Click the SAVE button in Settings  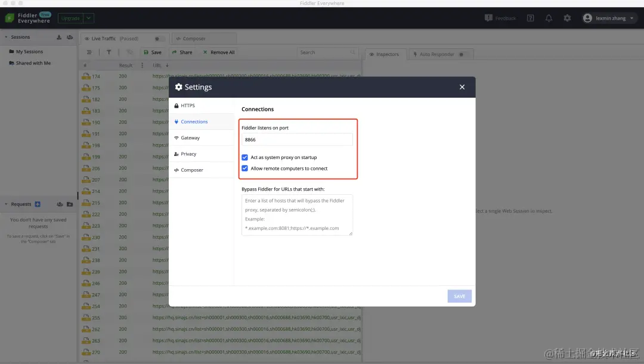click(460, 296)
